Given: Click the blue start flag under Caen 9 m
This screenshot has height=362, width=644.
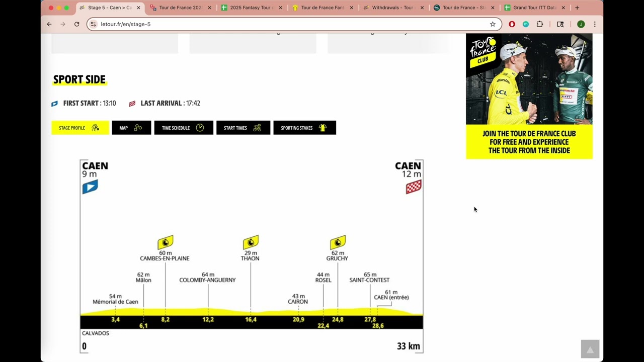Looking at the screenshot, I should [90, 187].
